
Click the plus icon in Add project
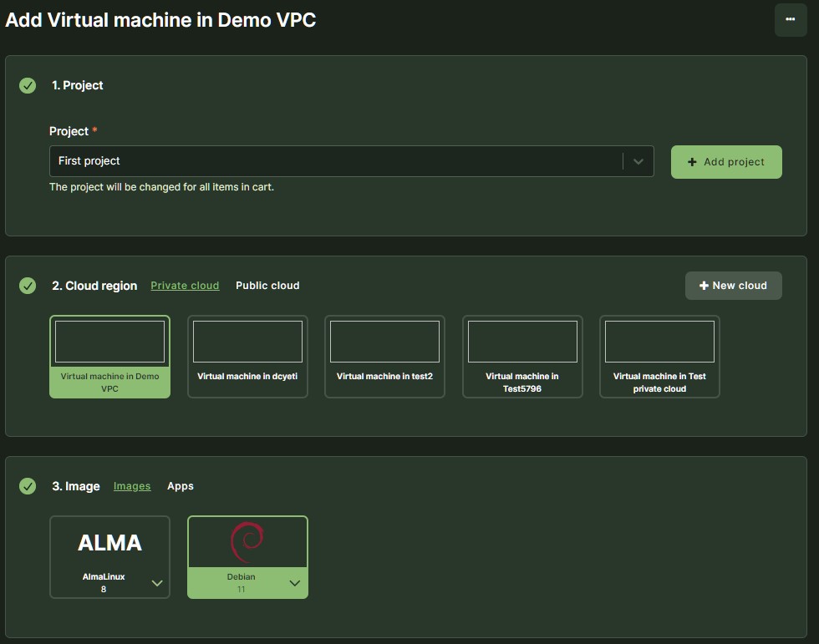692,162
